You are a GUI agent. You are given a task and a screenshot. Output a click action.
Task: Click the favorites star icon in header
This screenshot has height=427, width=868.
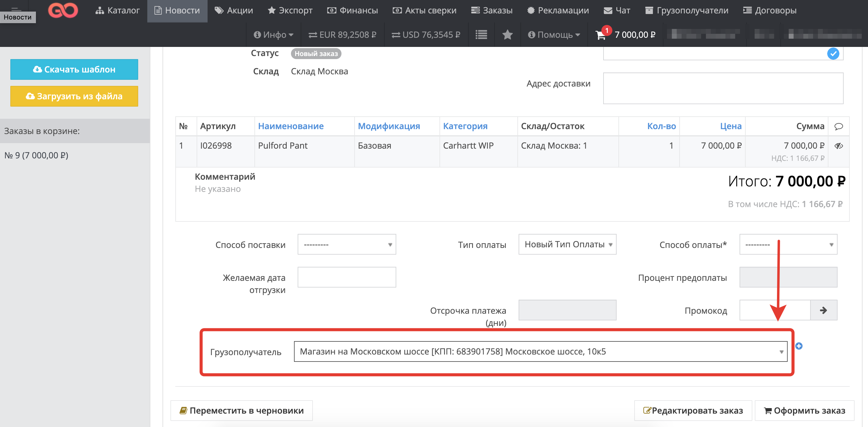tap(507, 35)
